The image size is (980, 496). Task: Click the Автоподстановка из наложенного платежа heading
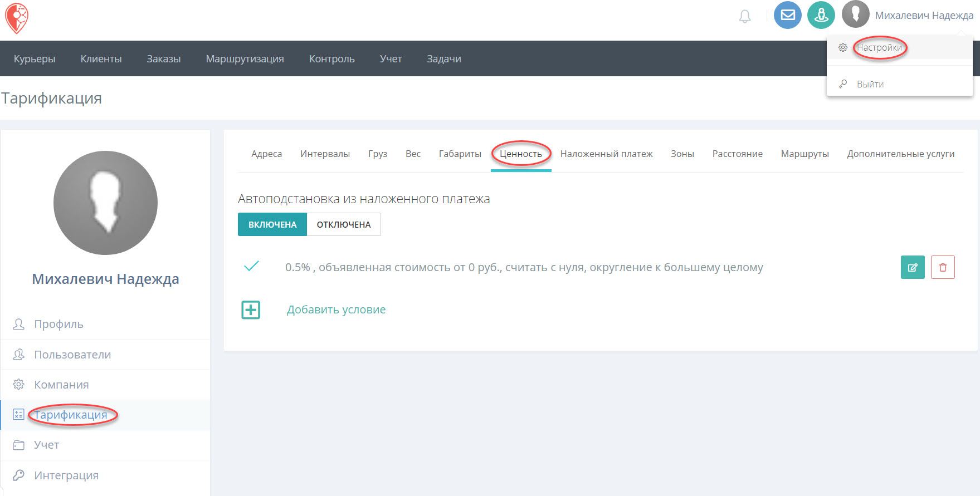pyautogui.click(x=364, y=199)
